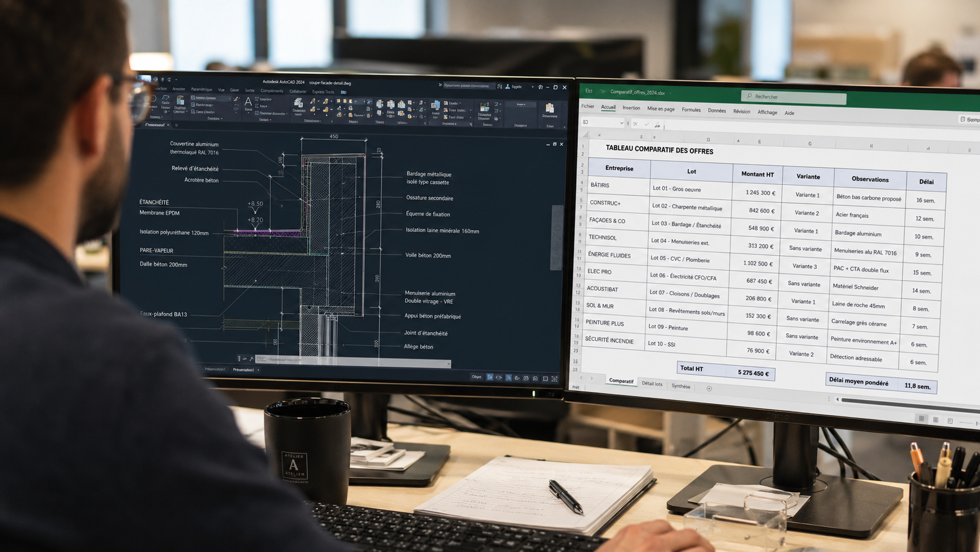980x552 pixels.
Task: Open the dropdown next to Comparatif_offres_2024.xlsx
Action: (670, 93)
